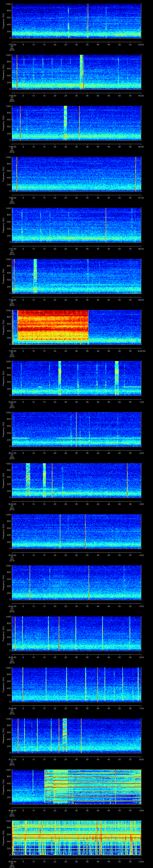Viewport: 153px width, 868px height.
Task: Click the 2:00 end time label
Action: [141, 453]
